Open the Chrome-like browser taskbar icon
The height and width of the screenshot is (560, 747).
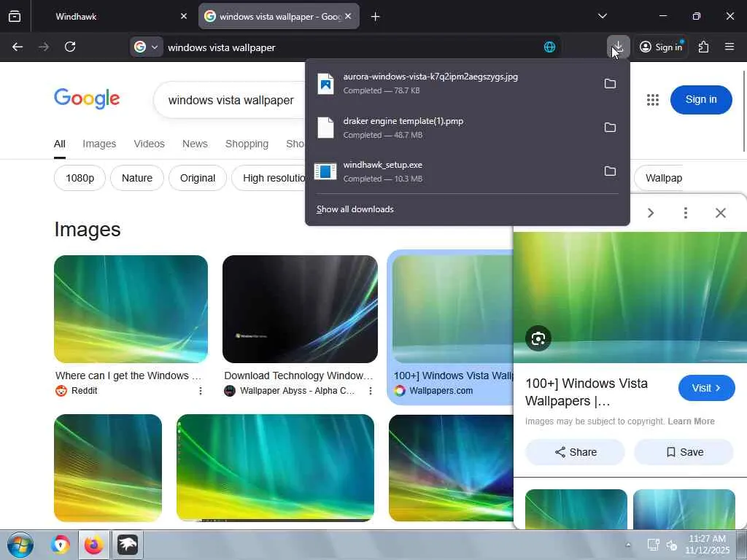click(x=61, y=545)
